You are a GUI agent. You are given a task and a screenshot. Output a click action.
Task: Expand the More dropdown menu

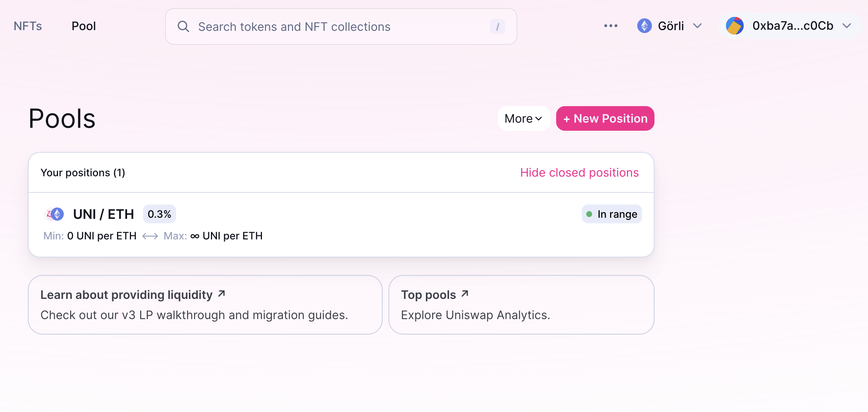pyautogui.click(x=524, y=119)
